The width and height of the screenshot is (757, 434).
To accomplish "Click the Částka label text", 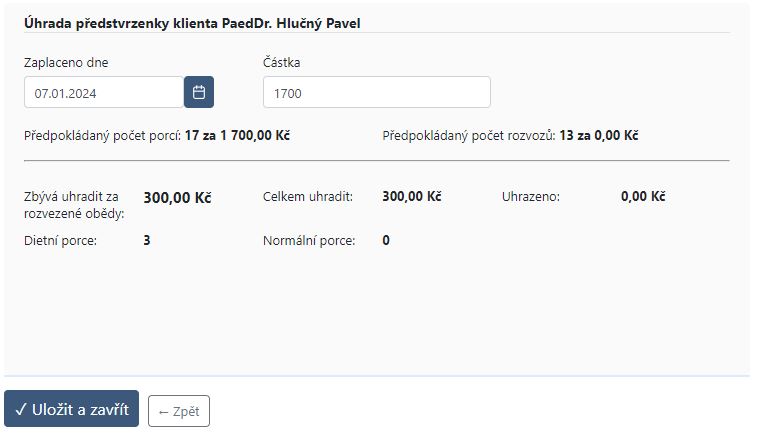I will [281, 63].
